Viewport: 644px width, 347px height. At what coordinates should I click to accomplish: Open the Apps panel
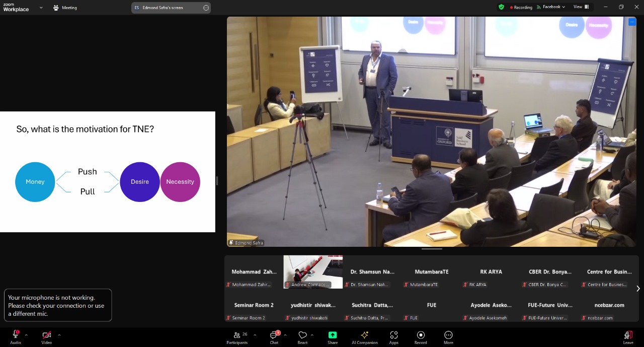pos(394,335)
